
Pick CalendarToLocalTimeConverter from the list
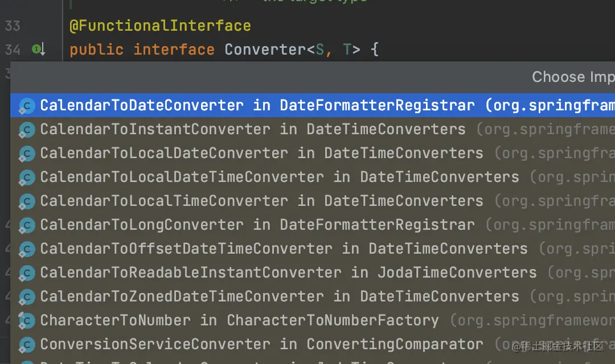pyautogui.click(x=313, y=201)
